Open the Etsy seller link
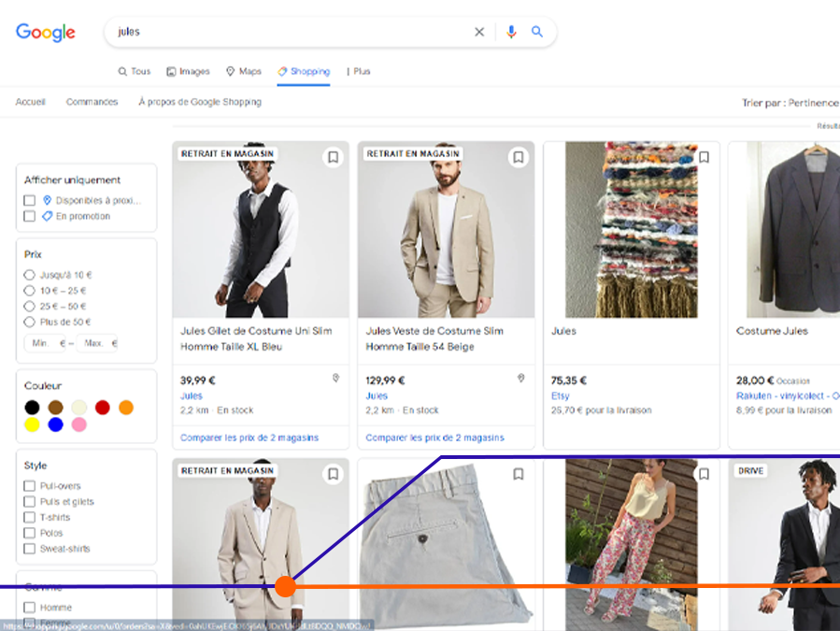 coord(561,396)
